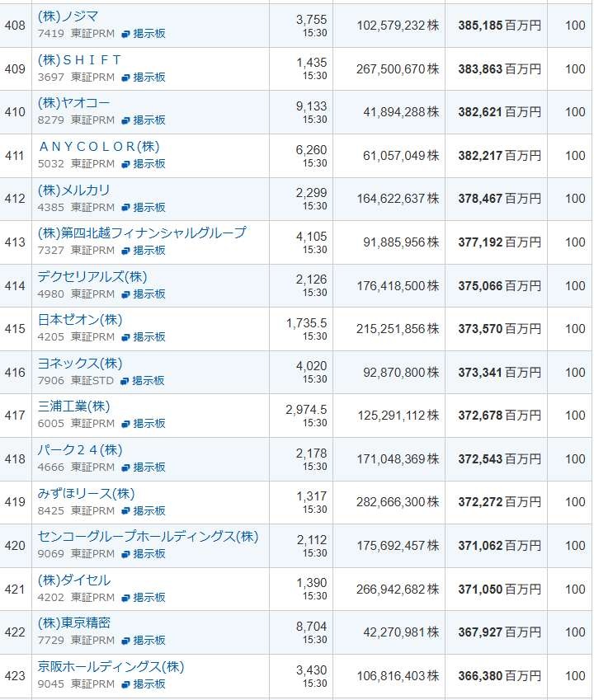Click the 掲示板 icon for ノジマ
This screenshot has height=700, width=594.
point(126,34)
